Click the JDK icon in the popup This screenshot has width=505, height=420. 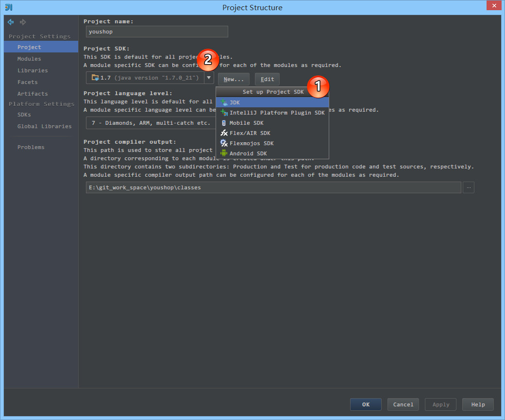(x=224, y=102)
